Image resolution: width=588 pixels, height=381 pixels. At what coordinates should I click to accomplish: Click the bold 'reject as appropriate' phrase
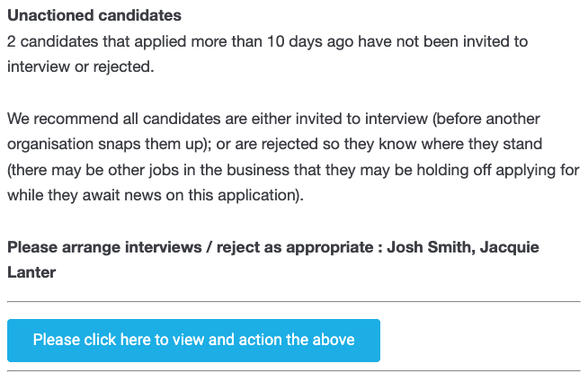295,247
